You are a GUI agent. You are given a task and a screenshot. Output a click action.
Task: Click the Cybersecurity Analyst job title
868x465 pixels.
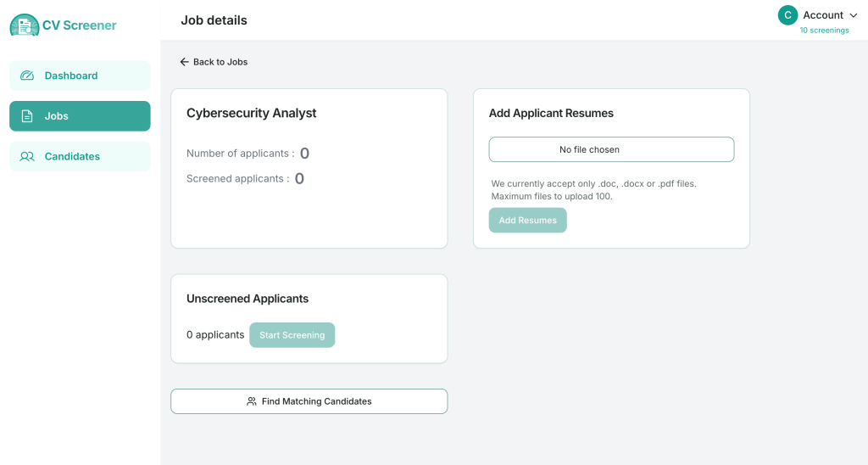tap(251, 113)
